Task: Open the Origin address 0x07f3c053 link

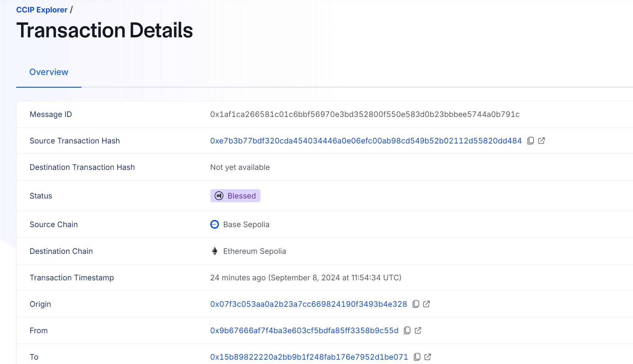Action: 309,304
